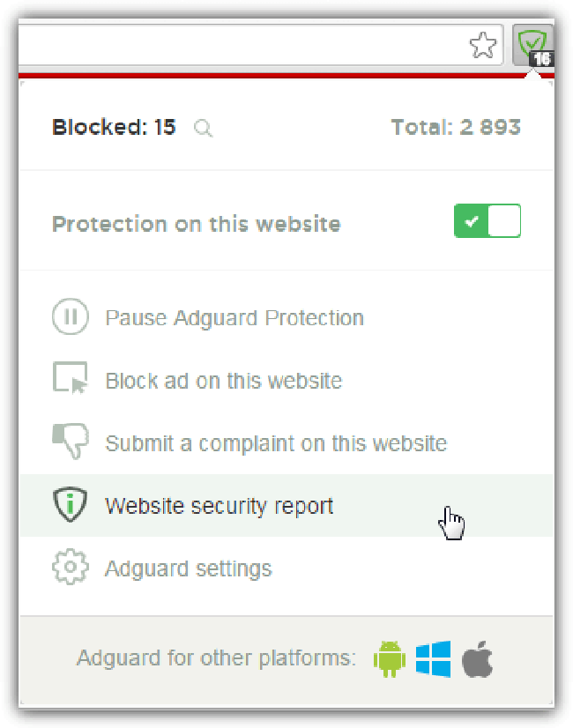
Task: Click into the browser address bar
Action: (238, 44)
